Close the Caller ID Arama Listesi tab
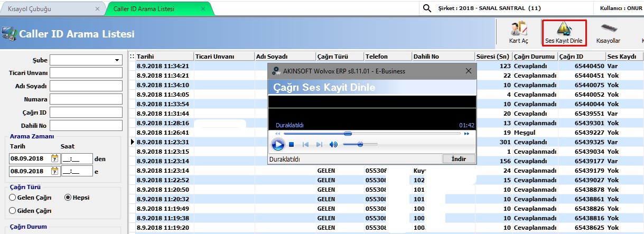 (x=204, y=9)
